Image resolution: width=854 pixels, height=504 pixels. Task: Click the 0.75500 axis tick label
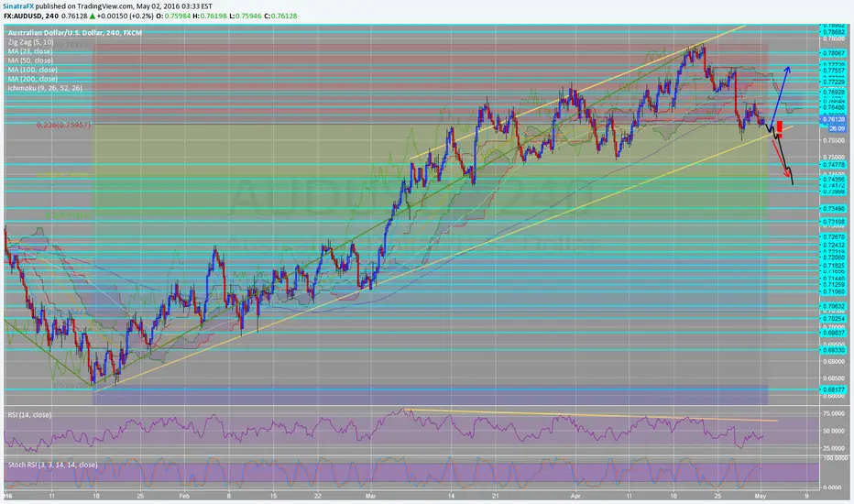click(833, 140)
